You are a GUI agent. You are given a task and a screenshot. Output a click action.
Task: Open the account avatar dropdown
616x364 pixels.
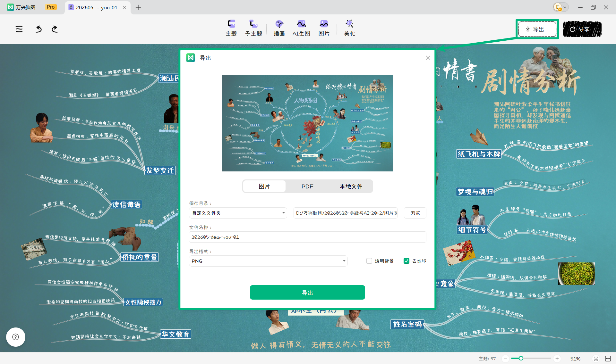(561, 7)
